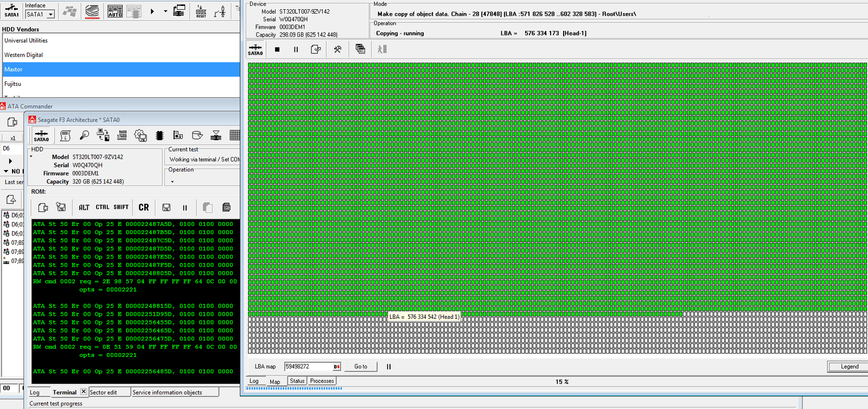Click the document with arrow icon in copy toolbar

316,49
